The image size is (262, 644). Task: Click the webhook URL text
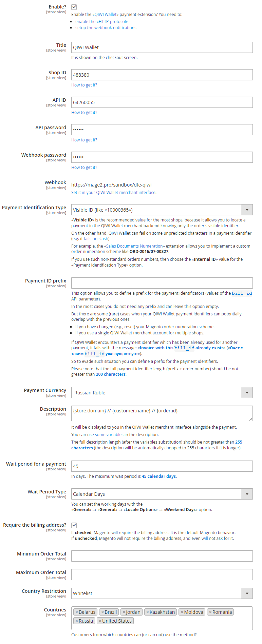[111, 185]
